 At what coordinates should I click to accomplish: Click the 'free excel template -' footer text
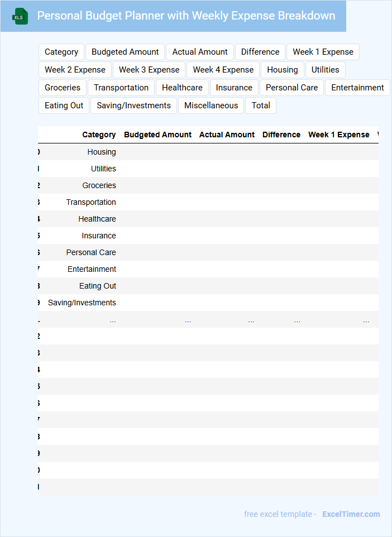pos(280,514)
